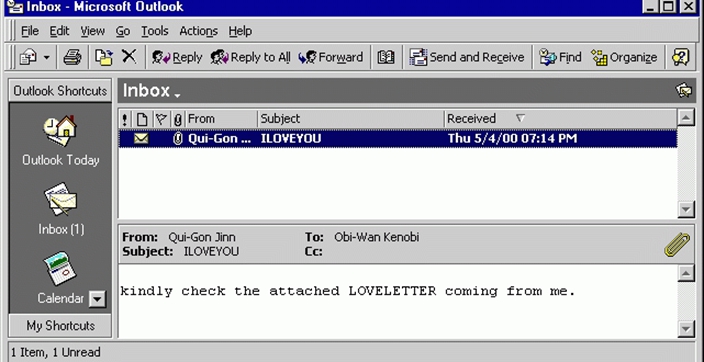This screenshot has width=704, height=362.
Task: Click the Office Assistant help icon
Action: pyautogui.click(x=681, y=57)
